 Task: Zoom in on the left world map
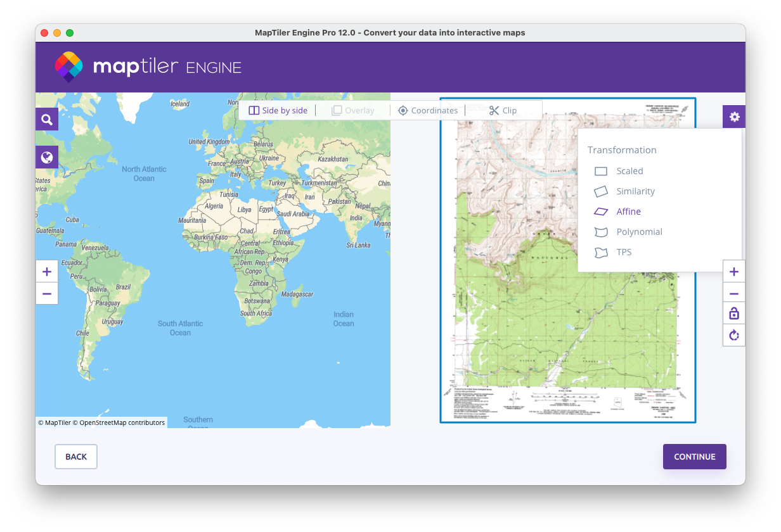coord(47,272)
